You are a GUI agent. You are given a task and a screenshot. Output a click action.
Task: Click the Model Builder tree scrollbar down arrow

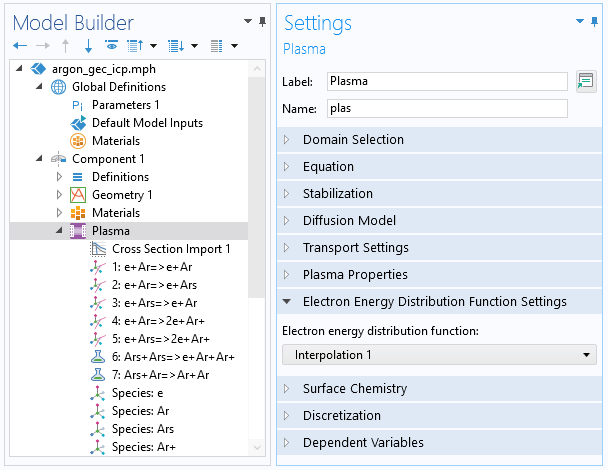pos(258,448)
